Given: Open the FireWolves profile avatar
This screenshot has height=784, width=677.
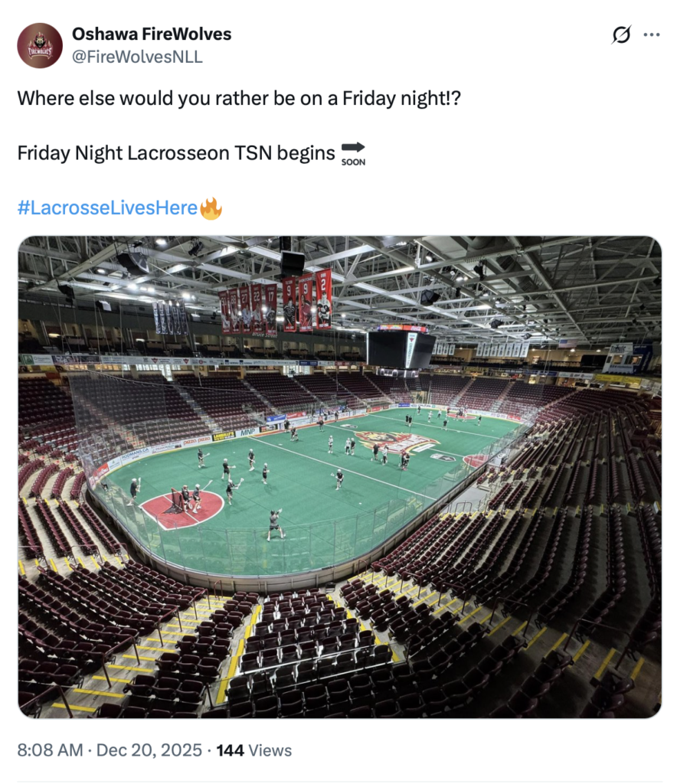Looking at the screenshot, I should 40,45.
